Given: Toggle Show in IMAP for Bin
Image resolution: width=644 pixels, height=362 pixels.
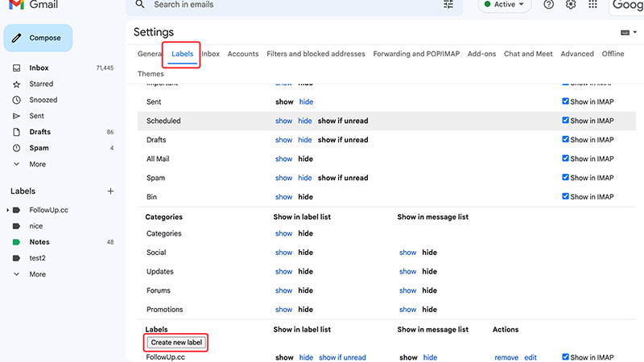Looking at the screenshot, I should 566,196.
